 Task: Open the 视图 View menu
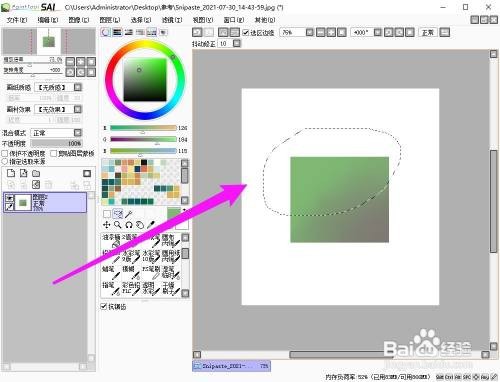coord(203,20)
